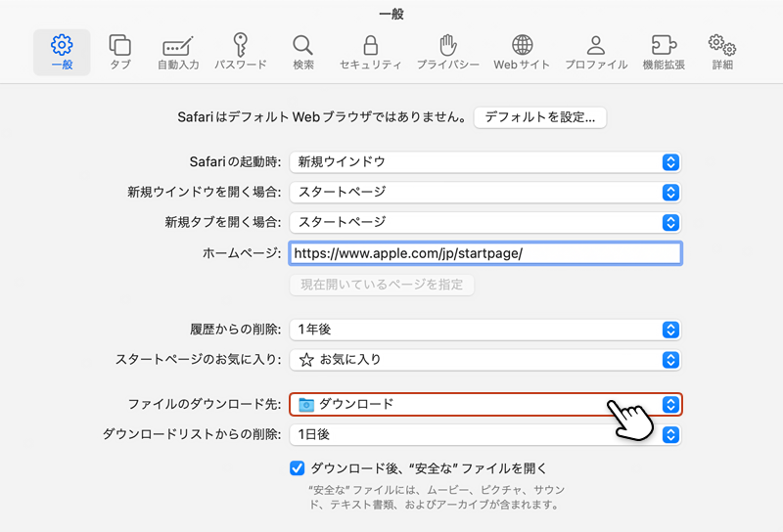Open the 新規ウインドウを開く場合 dropdown

tap(485, 192)
